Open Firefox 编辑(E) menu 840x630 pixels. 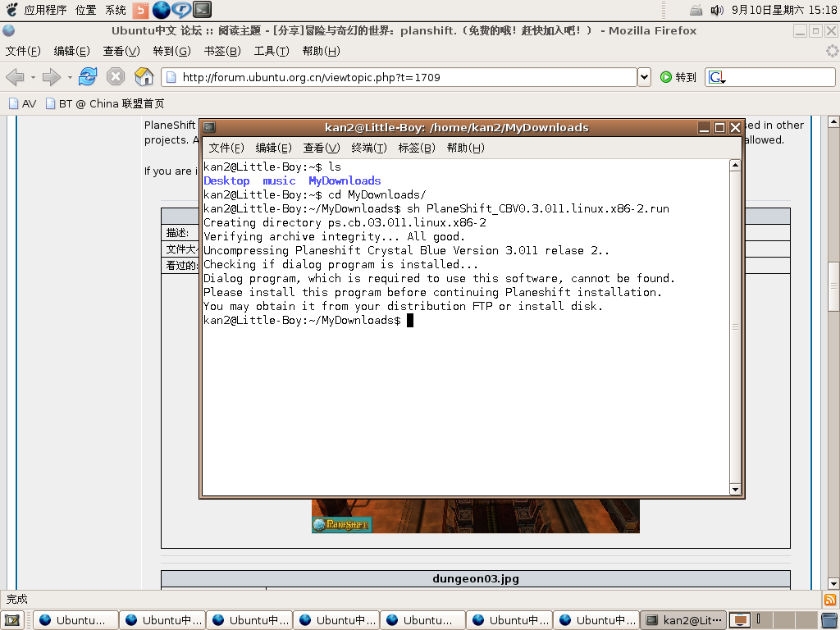tap(72, 51)
